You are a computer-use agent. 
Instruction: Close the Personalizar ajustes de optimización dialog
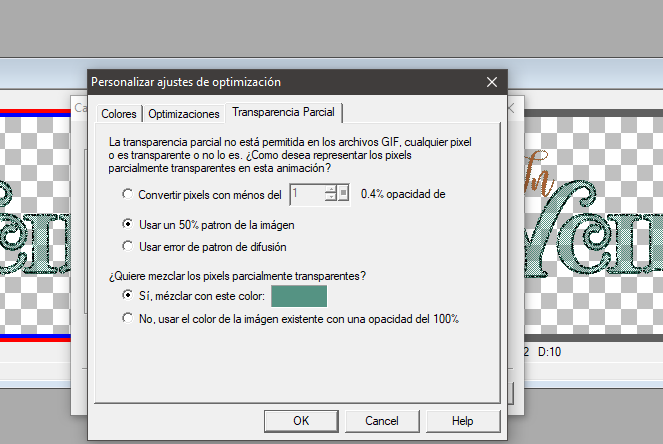tap(491, 82)
